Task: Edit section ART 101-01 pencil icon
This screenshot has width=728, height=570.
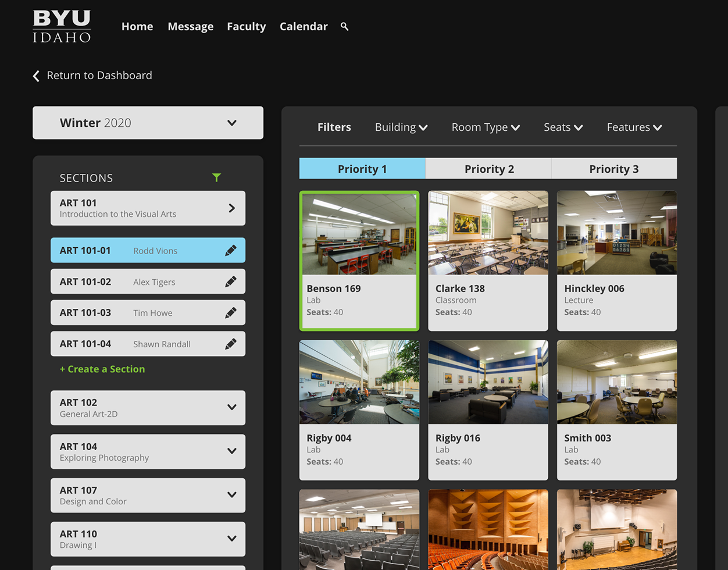Action: pos(231,251)
